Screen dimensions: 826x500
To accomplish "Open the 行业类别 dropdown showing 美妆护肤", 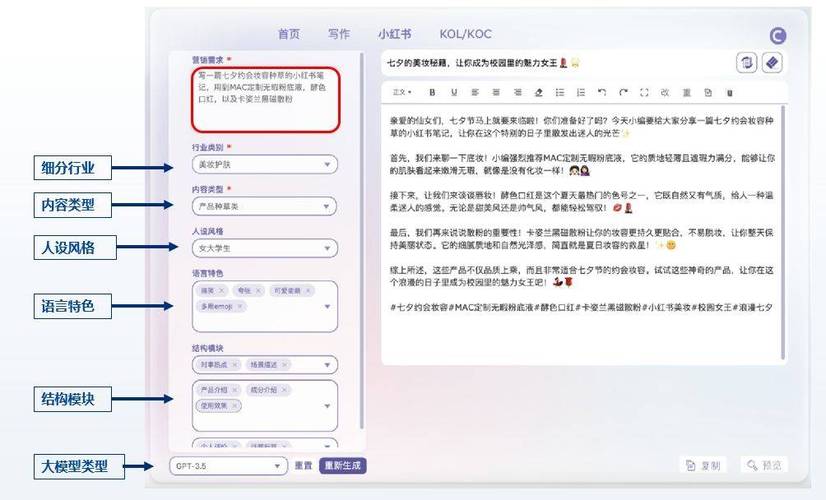I will [264, 164].
